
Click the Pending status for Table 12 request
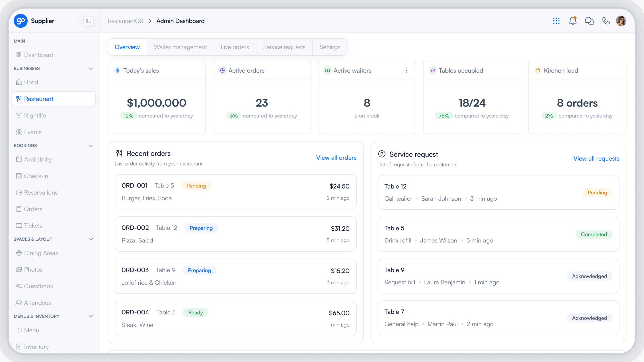(597, 192)
